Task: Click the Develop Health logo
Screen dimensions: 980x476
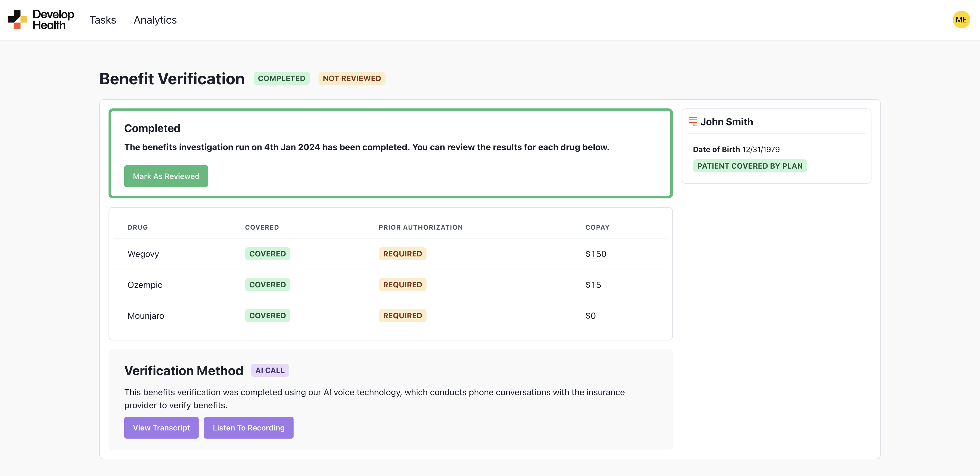Action: tap(41, 20)
